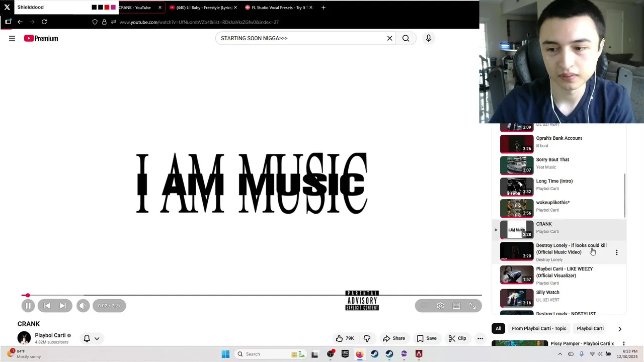
Task: Open Apex Legends icon on taskbar
Action: 419,354
